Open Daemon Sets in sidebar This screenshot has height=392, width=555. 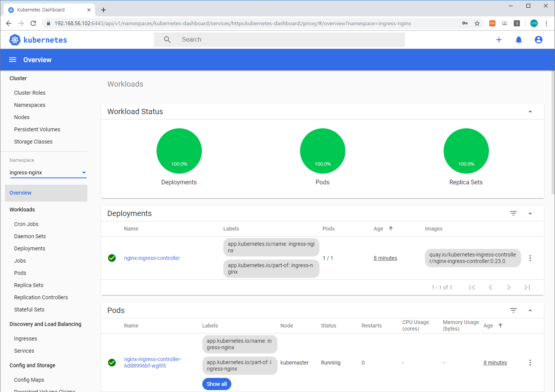click(30, 236)
